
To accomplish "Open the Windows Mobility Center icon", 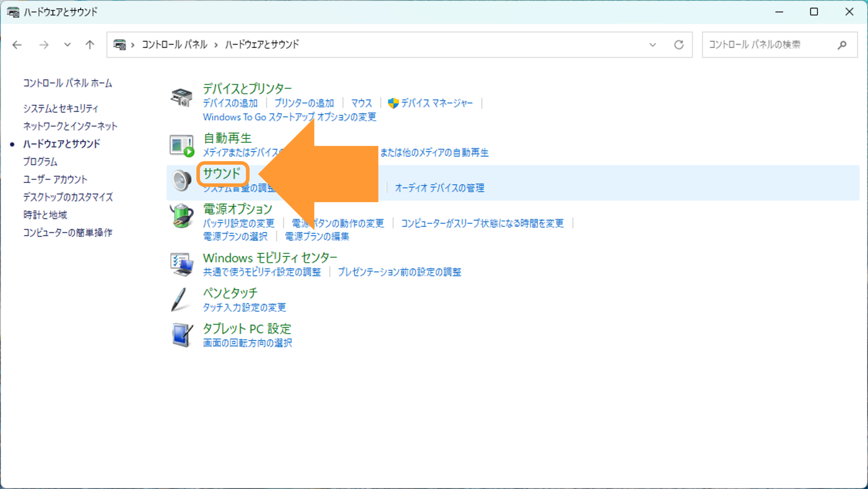I will click(182, 265).
